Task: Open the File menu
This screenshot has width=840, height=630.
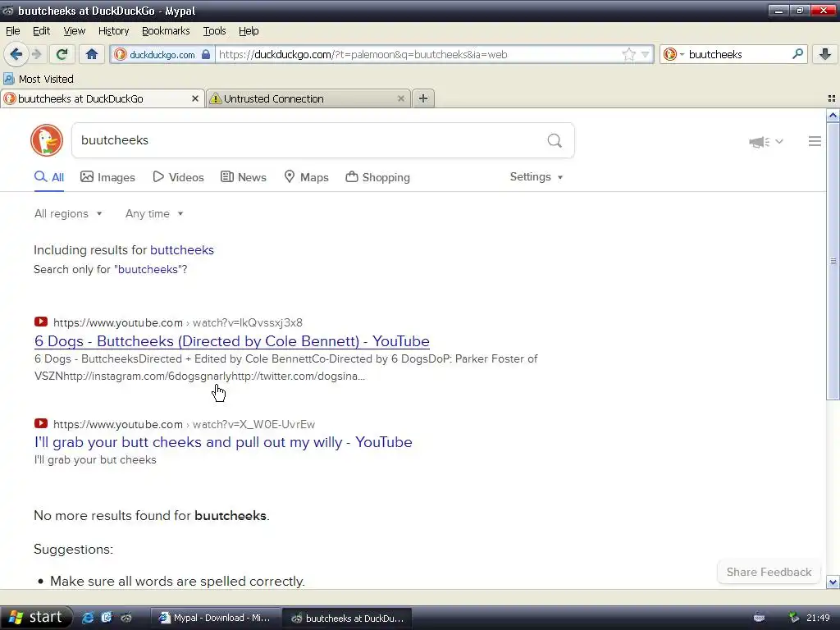Action: pyautogui.click(x=13, y=31)
